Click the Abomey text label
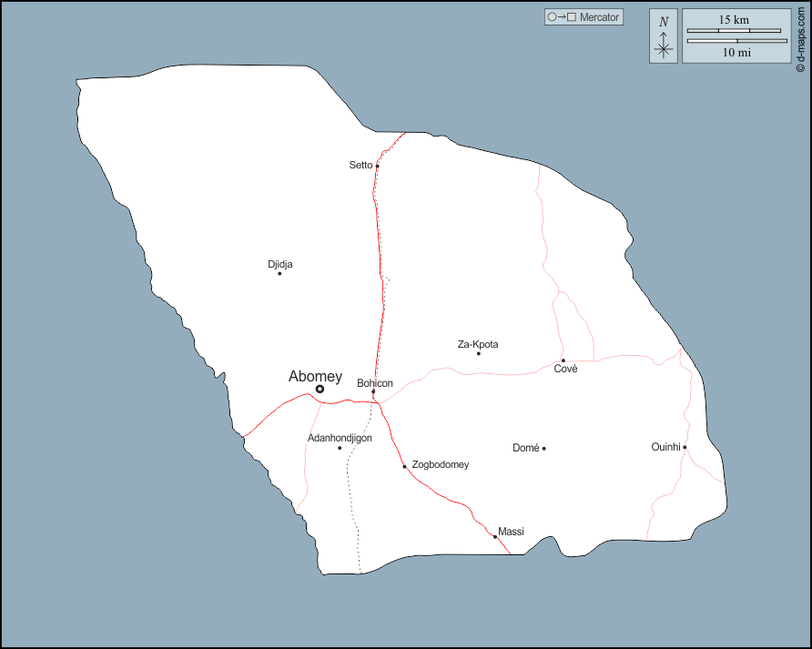The height and width of the screenshot is (649, 812). pyautogui.click(x=315, y=376)
